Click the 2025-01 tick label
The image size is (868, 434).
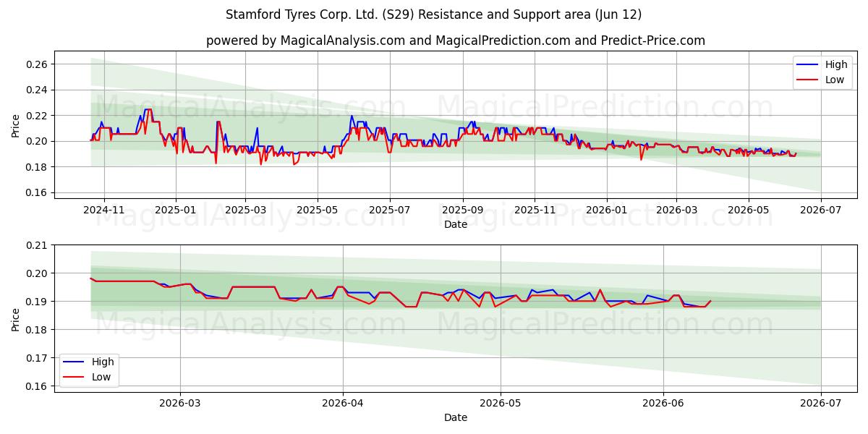click(x=176, y=210)
